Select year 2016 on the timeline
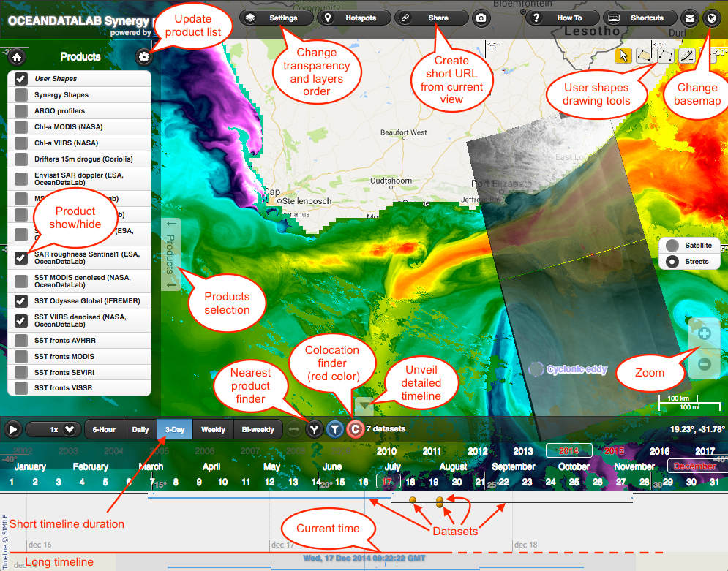The width and height of the screenshot is (728, 571). tap(659, 451)
